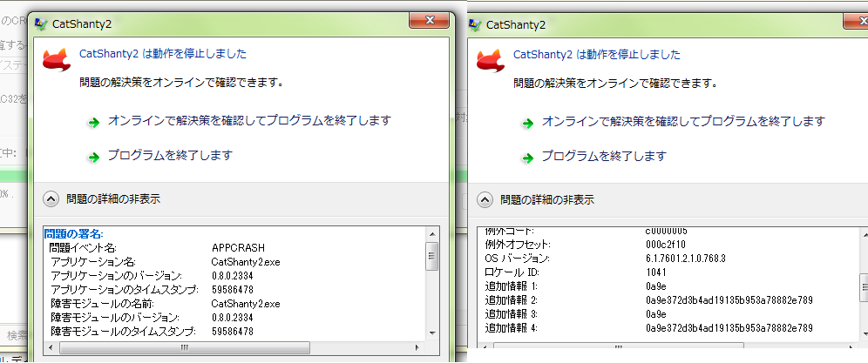Click the APPCRASH event name value
Image resolution: width=868 pixels, height=363 pixels.
238,247
